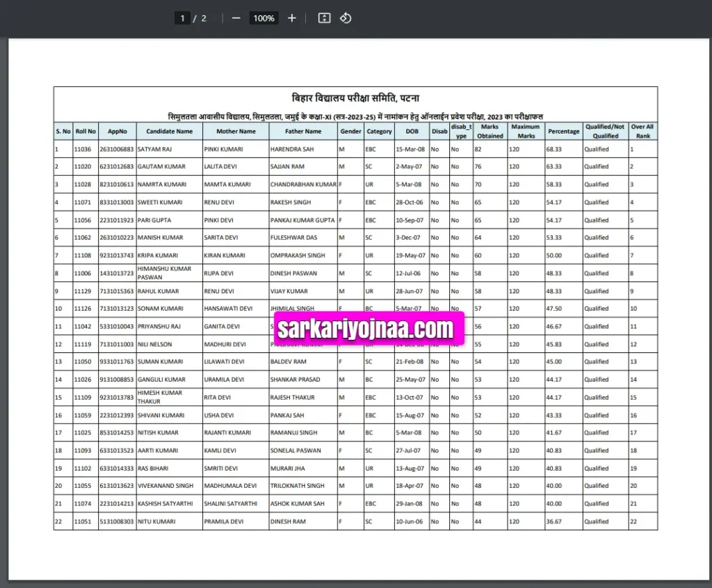Screen dimensions: 712x588
Task: Click candidate name PARI GUPTA
Action: 154,220
